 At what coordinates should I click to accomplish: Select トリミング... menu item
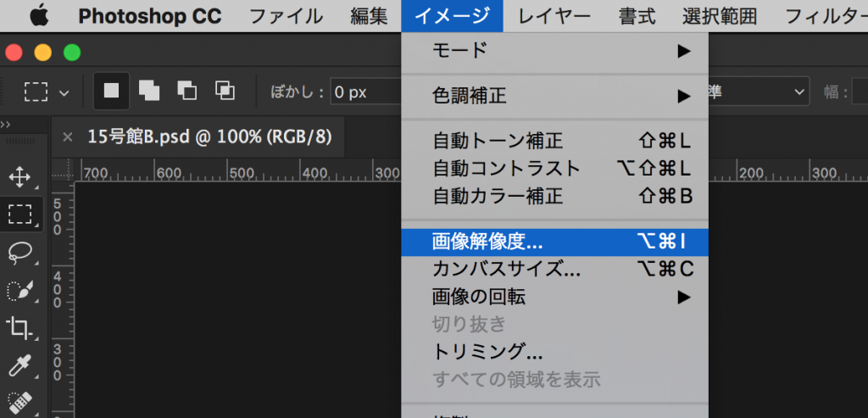pyautogui.click(x=554, y=352)
